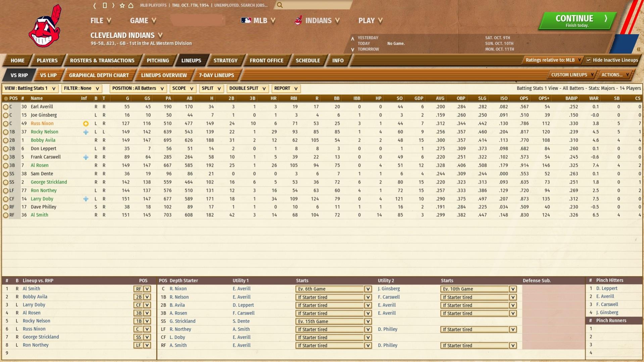Open the 7-DAY LINEUPS tab

216,75
